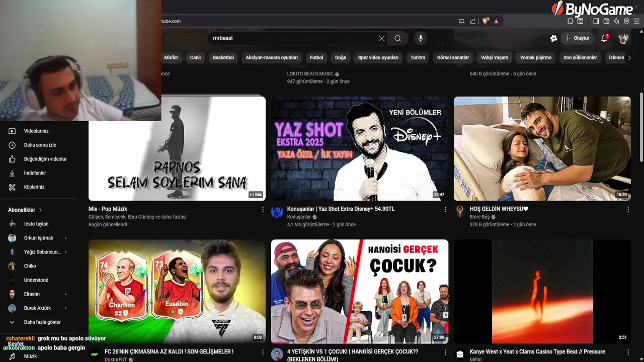Screen dimensions: 644x362
Task: Open options for Kanye West Type Beat video
Action: click(x=628, y=352)
